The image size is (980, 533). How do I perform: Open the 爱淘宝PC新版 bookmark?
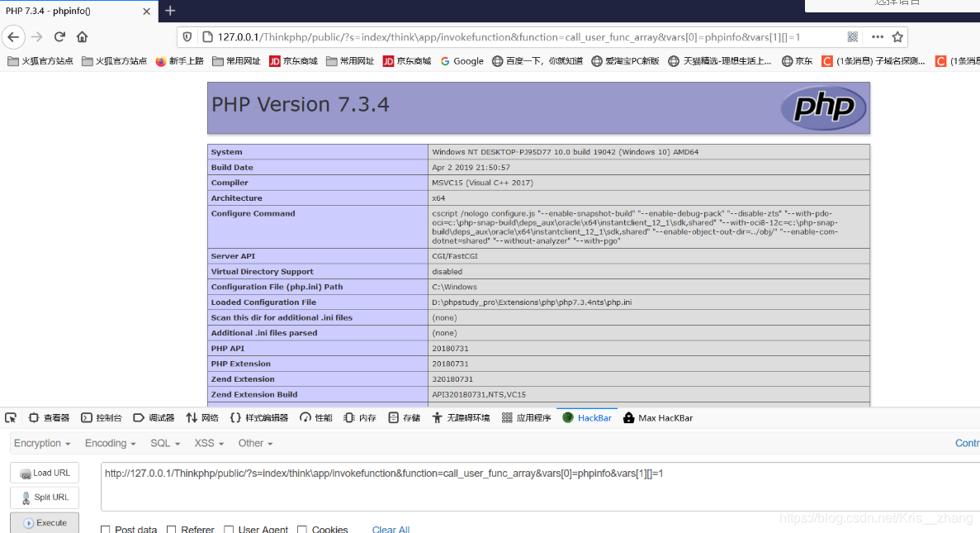pyautogui.click(x=625, y=60)
